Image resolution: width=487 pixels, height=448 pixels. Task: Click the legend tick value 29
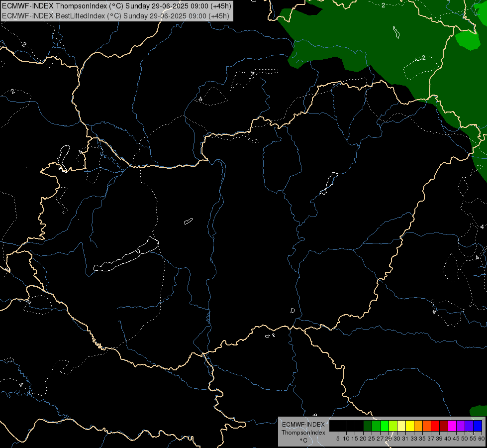pos(389,439)
